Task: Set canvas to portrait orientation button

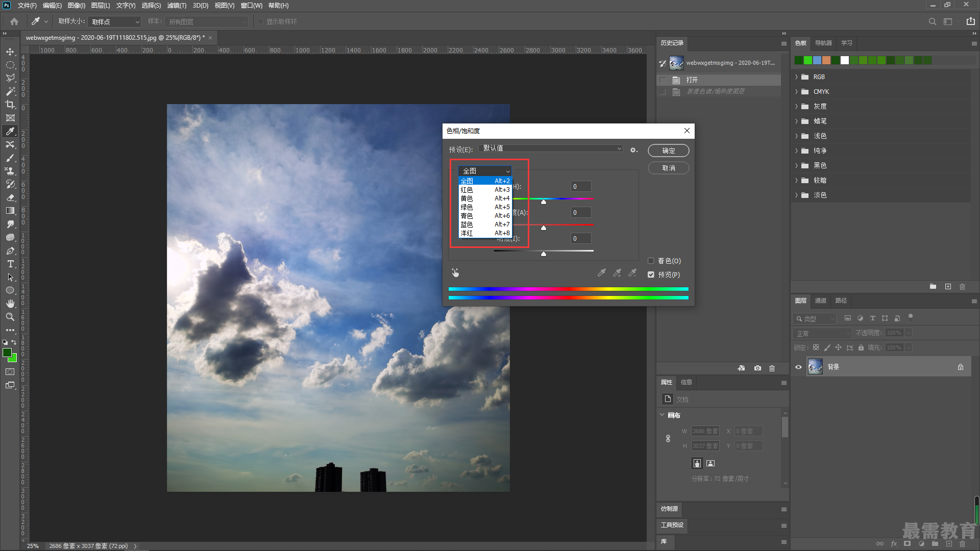Action: pos(697,463)
